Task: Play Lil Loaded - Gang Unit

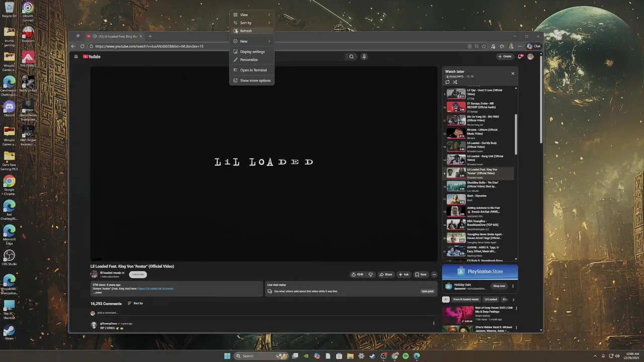Action: (478, 160)
